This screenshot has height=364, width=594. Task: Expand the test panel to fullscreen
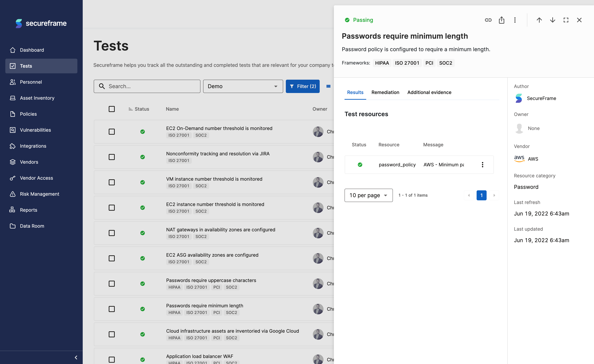point(566,20)
